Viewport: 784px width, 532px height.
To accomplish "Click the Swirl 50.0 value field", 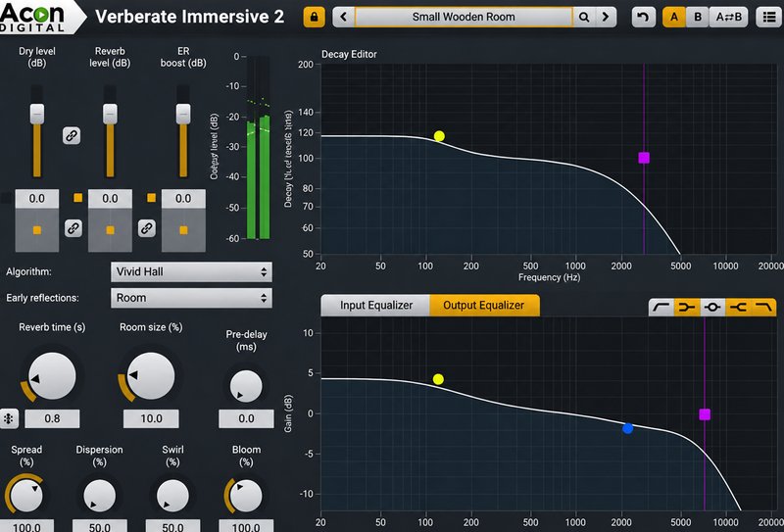I will (172, 526).
